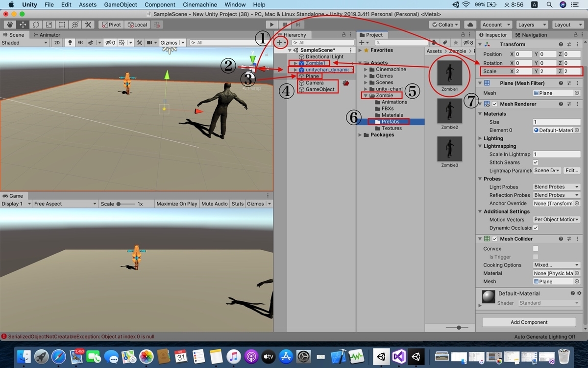Click the Add Component button
Screen dimensions: 588x368
click(x=529, y=322)
